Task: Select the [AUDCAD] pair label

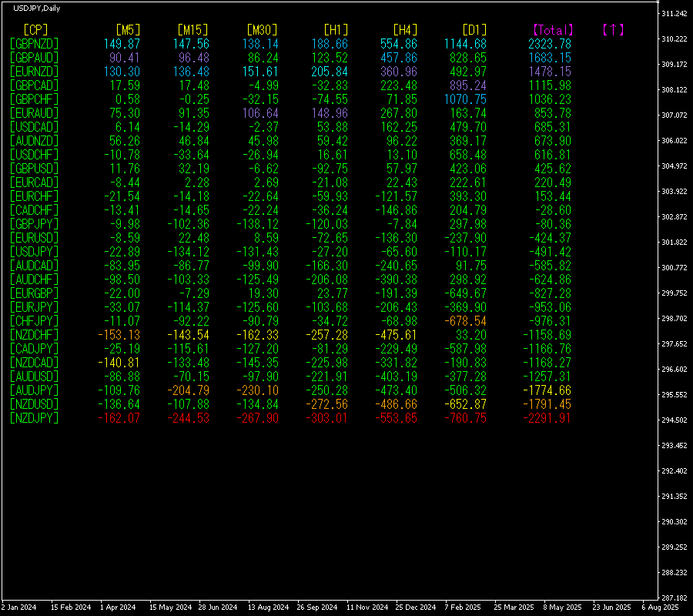Action: 35,266
